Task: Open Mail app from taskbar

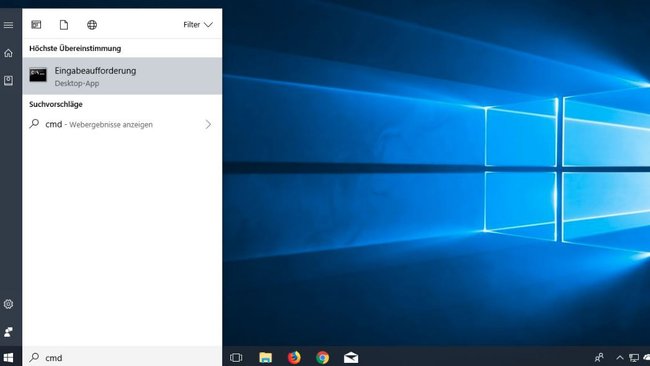Action: click(x=351, y=357)
